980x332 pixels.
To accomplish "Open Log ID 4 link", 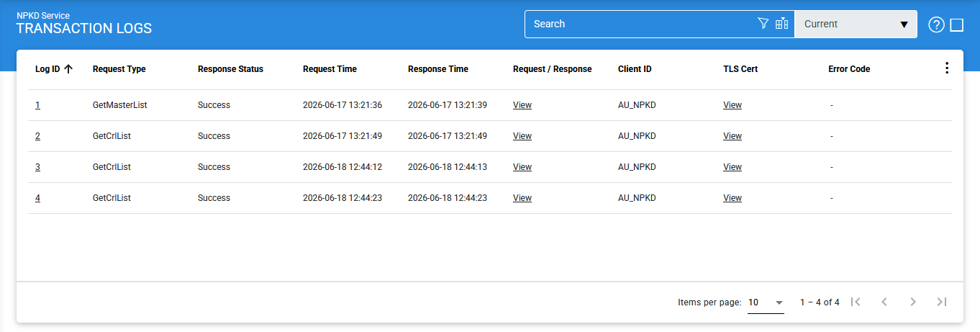I will pos(37,198).
